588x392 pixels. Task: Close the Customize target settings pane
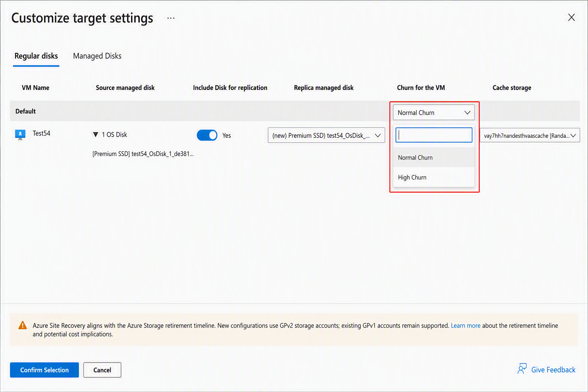click(x=571, y=17)
